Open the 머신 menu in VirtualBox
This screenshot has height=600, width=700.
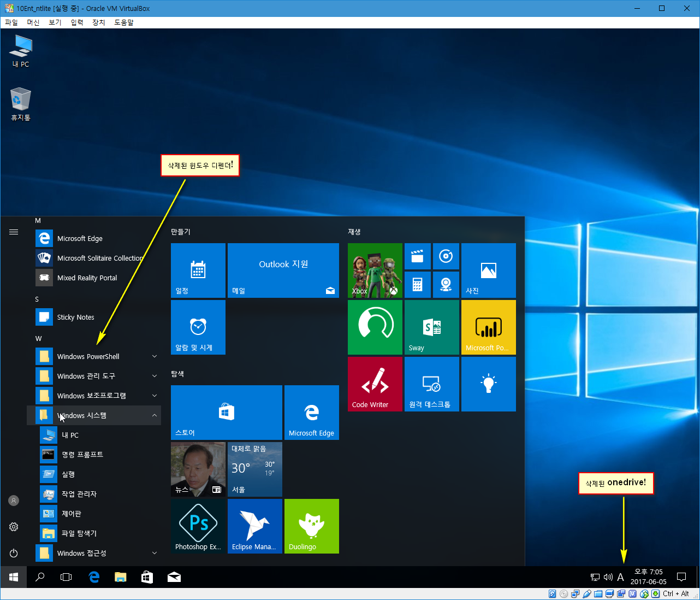[x=33, y=22]
